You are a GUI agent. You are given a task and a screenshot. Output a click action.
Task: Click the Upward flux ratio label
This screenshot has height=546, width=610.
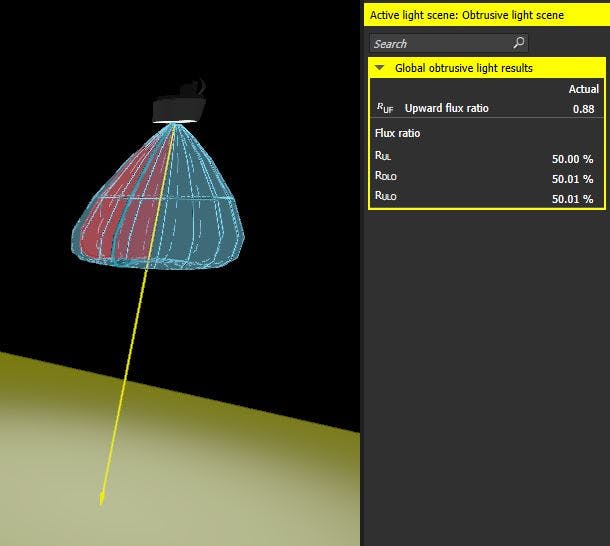pos(447,108)
